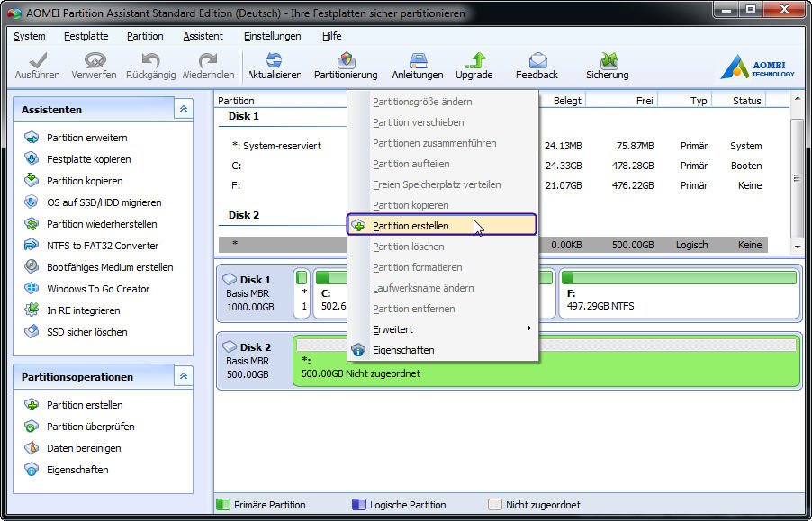
Task: Click the Daten bereinigen link
Action: point(84,448)
